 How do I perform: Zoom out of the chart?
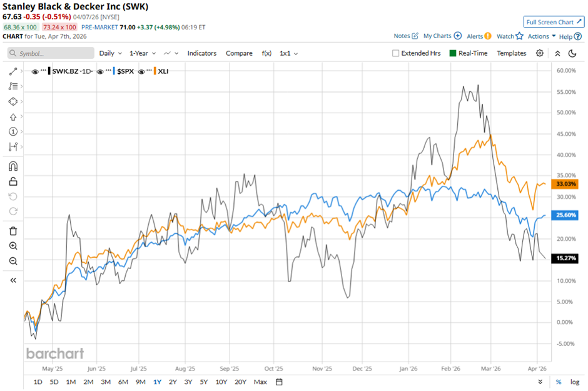[13, 261]
